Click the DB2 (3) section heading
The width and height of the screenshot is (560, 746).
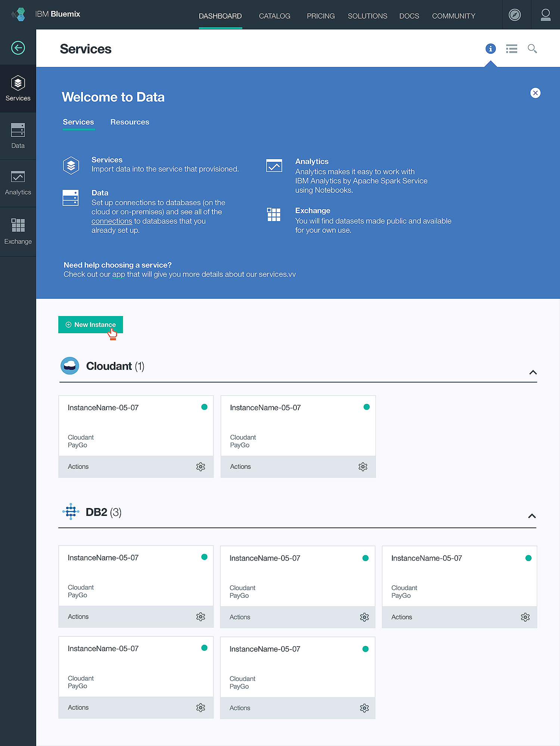point(103,512)
